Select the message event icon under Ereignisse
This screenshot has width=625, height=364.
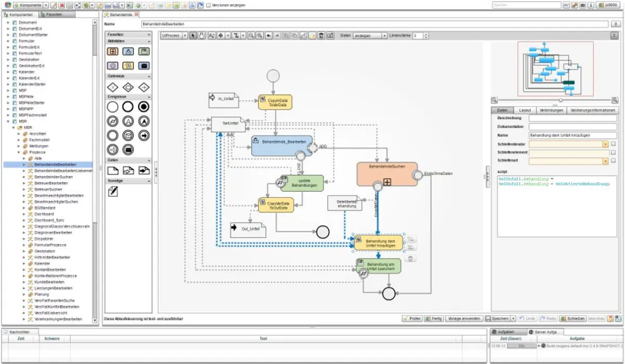[128, 135]
